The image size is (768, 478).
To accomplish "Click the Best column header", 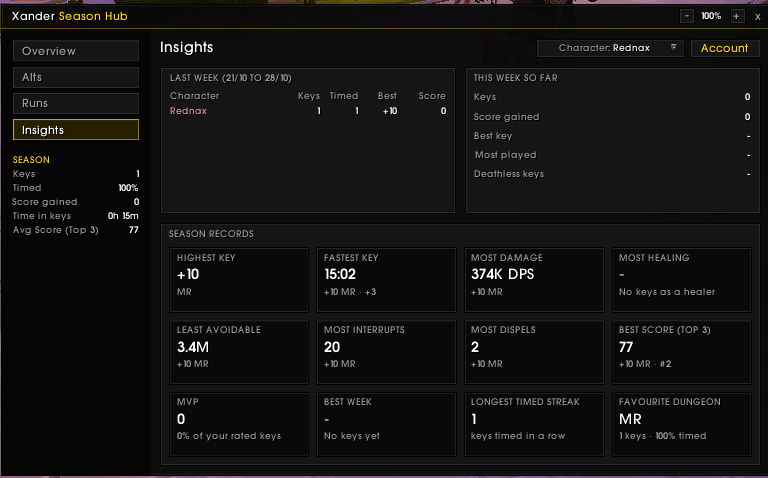I will [387, 96].
